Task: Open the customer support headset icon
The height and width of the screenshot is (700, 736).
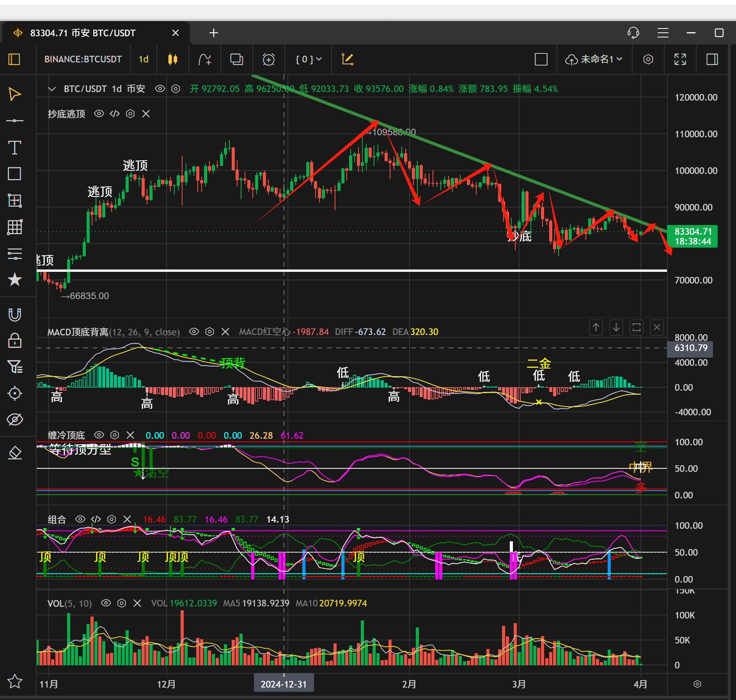Action: coord(633,33)
